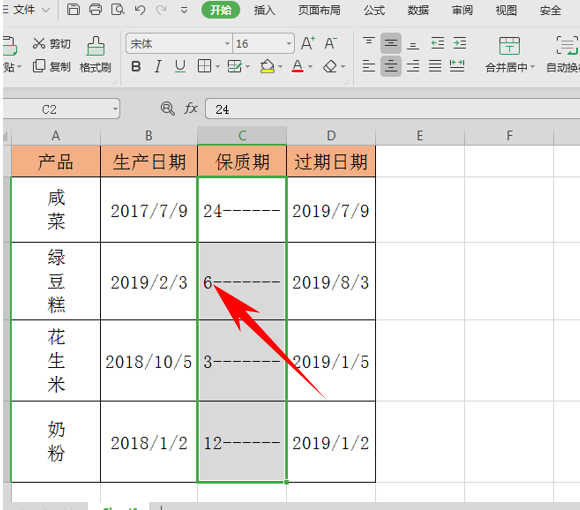
Task: Open the 公式 tab
Action: [374, 10]
